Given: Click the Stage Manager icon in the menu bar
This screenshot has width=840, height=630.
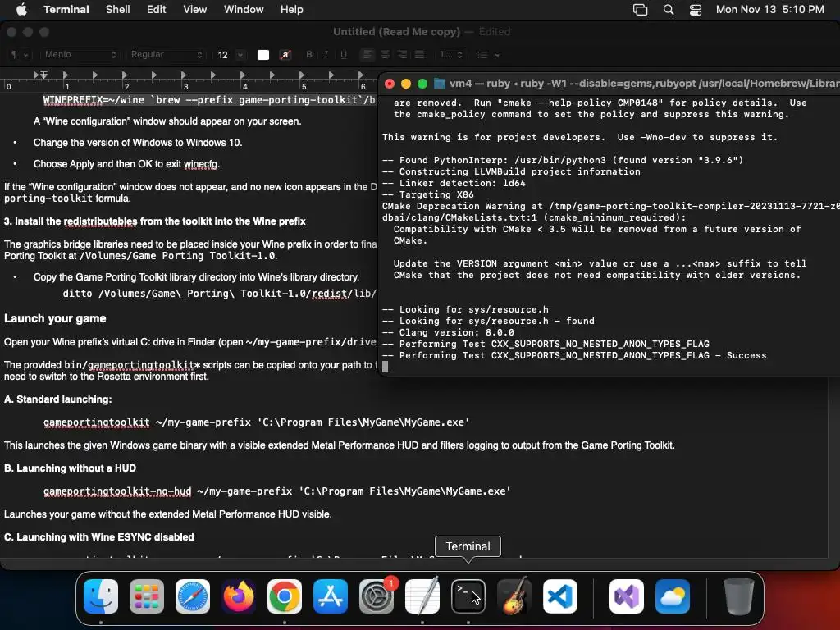Looking at the screenshot, I should tap(640, 10).
